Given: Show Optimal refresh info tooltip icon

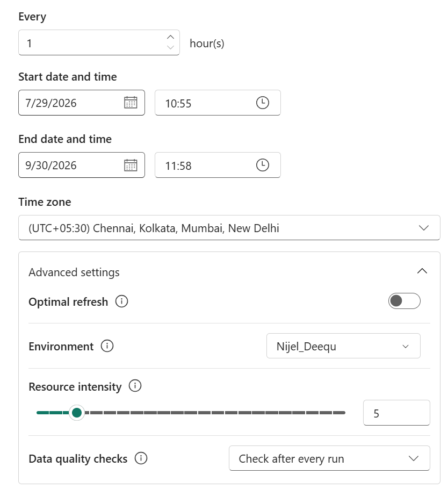Looking at the screenshot, I should 121,301.
